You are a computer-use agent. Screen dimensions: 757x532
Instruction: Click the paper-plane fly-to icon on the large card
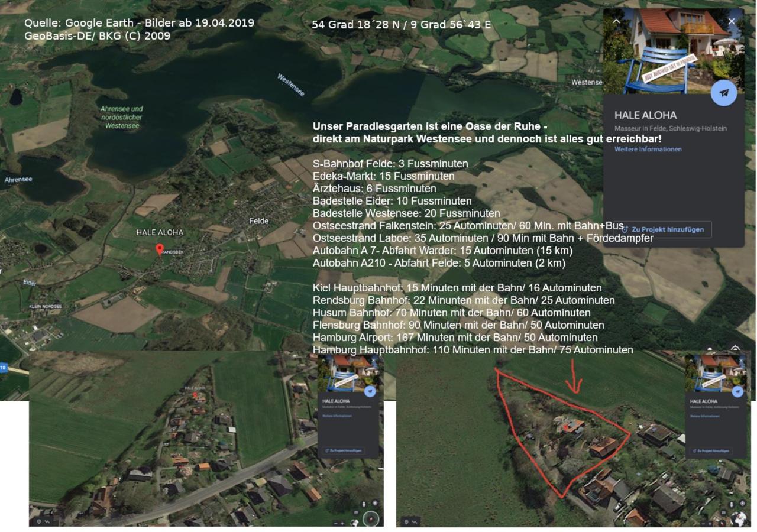click(x=724, y=93)
